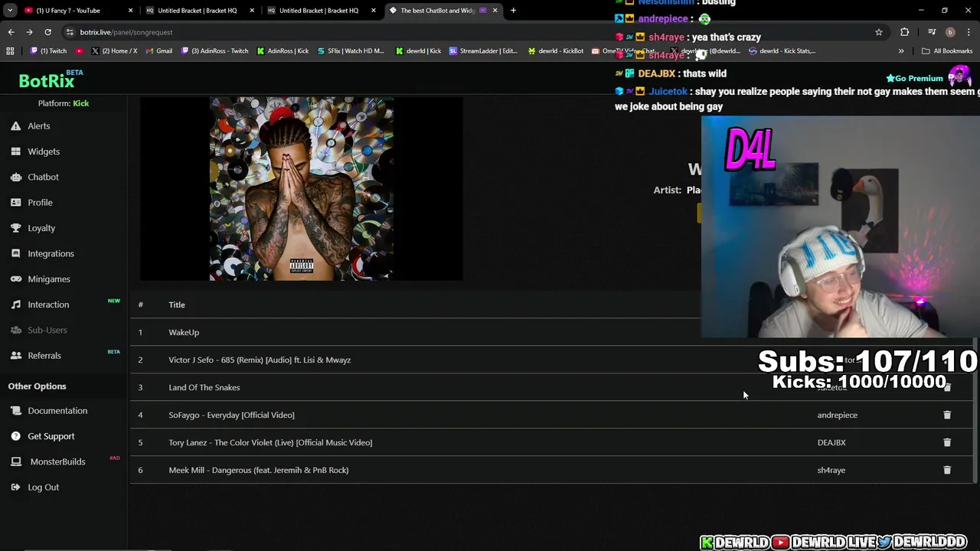980x551 pixels.
Task: Open the SFlix bookmark
Action: (x=350, y=51)
